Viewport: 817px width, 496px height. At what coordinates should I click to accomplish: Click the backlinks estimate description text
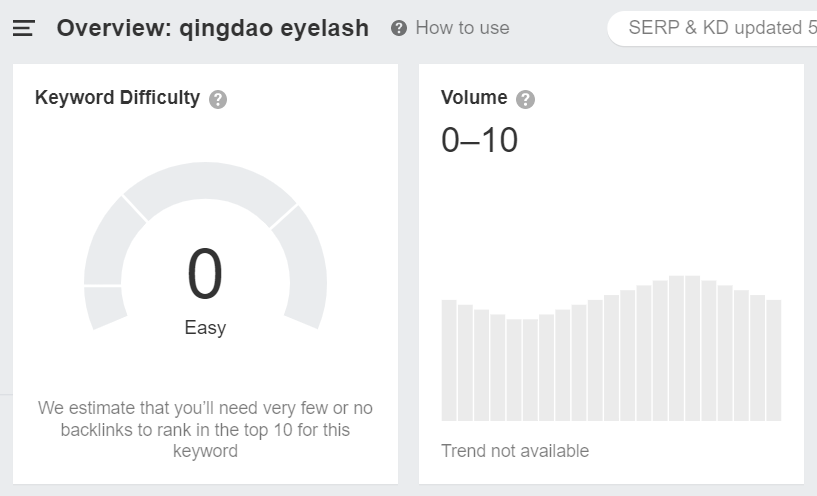[x=205, y=429]
